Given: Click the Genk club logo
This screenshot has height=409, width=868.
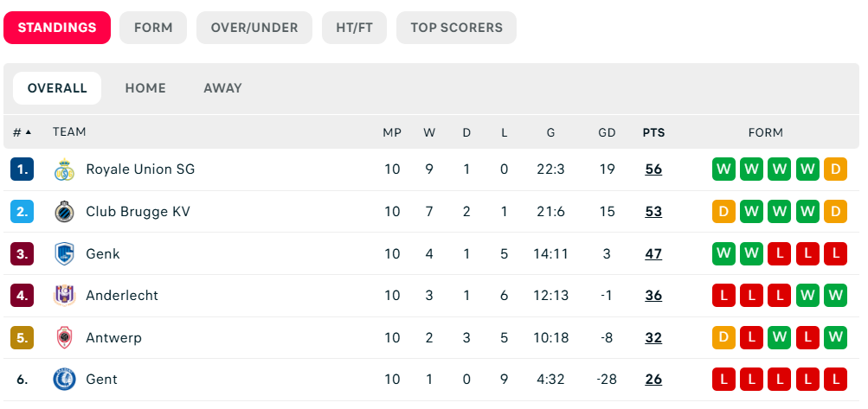Looking at the screenshot, I should coord(64,253).
